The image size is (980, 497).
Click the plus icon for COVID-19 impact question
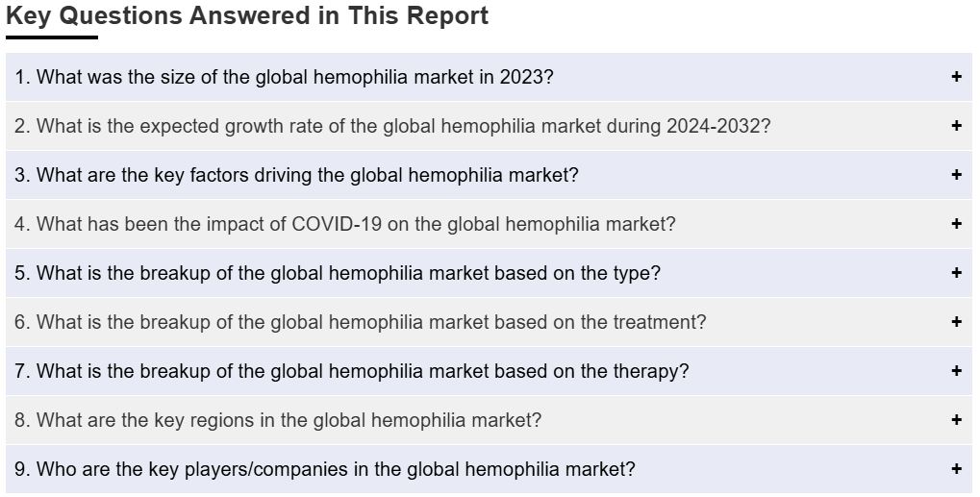[956, 224]
